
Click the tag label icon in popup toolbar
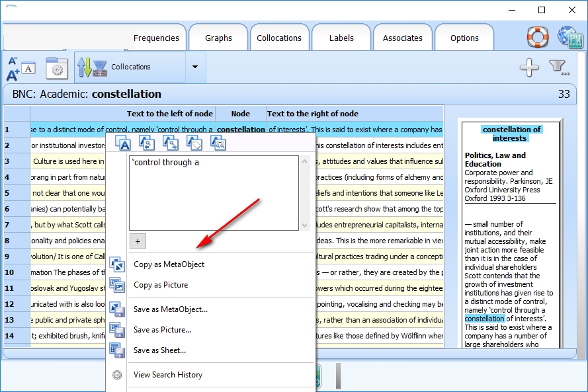coord(194,142)
